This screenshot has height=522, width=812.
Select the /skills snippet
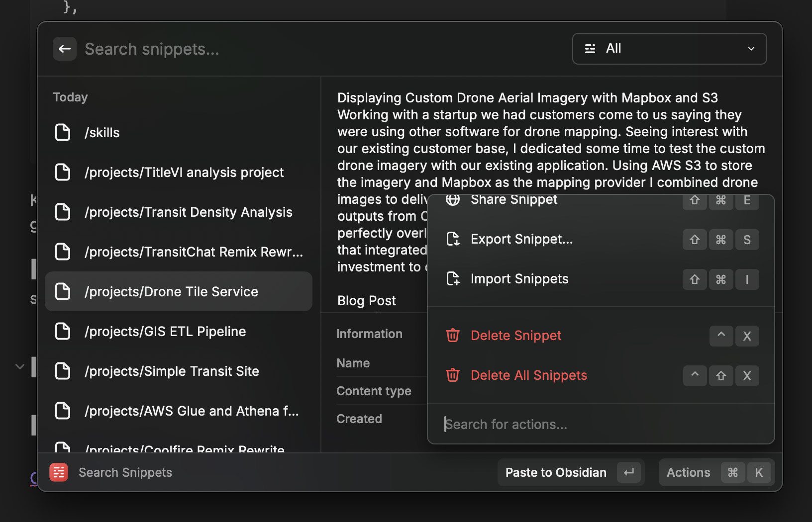point(179,132)
